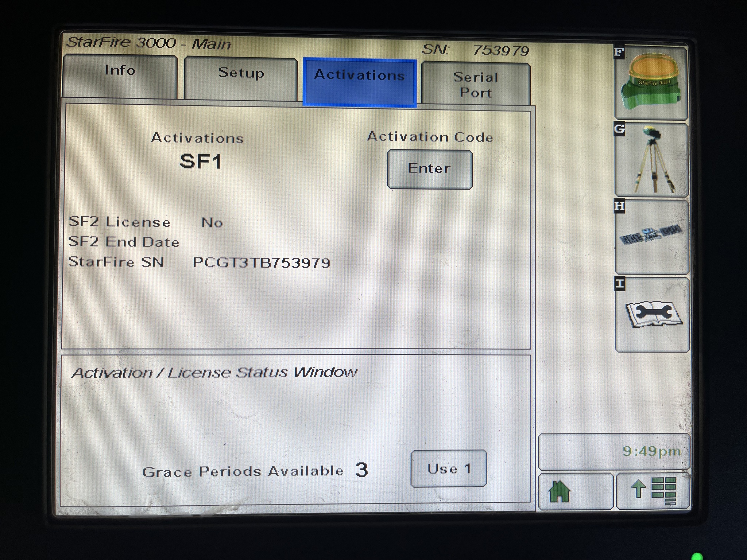
Task: Switch to the Setup tab
Action: [x=241, y=79]
